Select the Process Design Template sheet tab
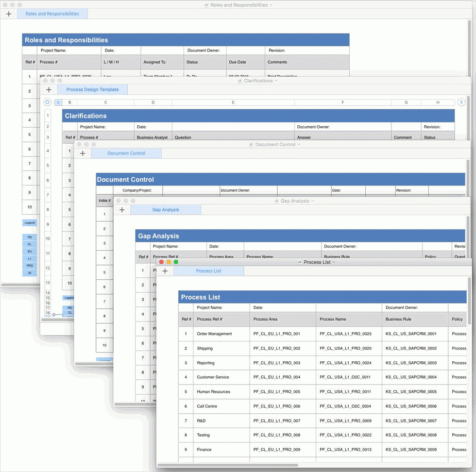Image resolution: width=476 pixels, height=472 pixels. 93,89
